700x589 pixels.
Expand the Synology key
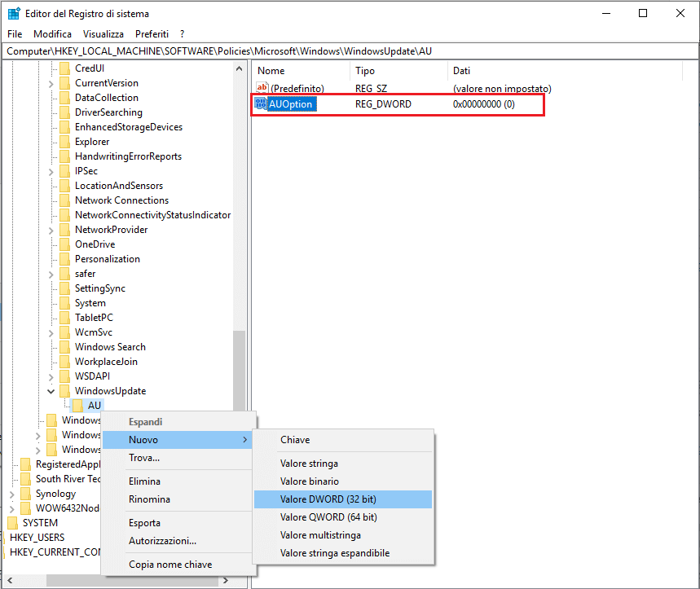12,494
